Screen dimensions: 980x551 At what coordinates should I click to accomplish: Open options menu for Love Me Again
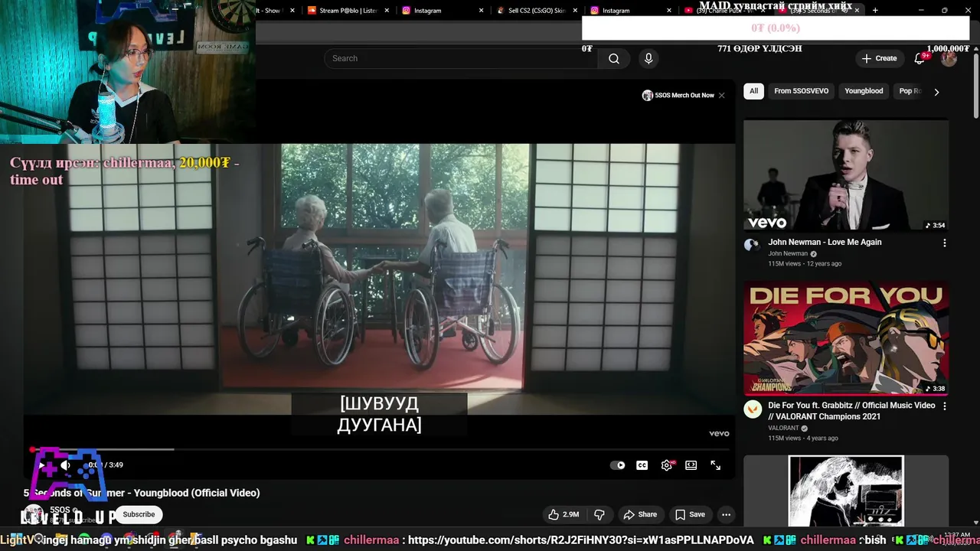point(944,243)
